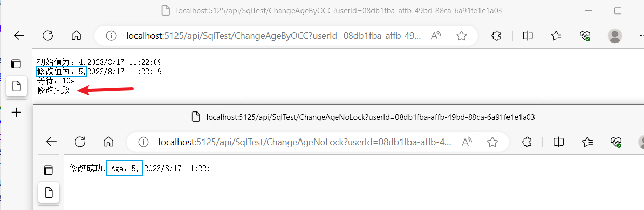Select the ChangeAgeByOCC vertical tab
This screenshot has height=210, width=644.
[16, 86]
